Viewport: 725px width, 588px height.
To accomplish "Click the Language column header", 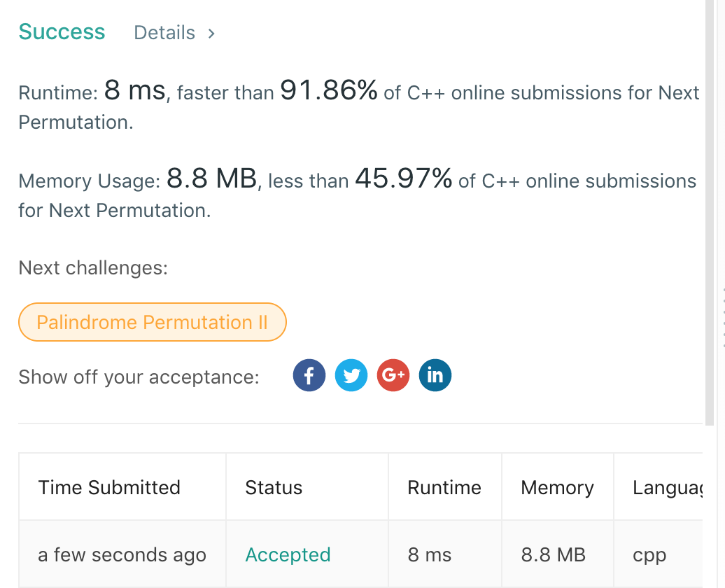I will (666, 488).
